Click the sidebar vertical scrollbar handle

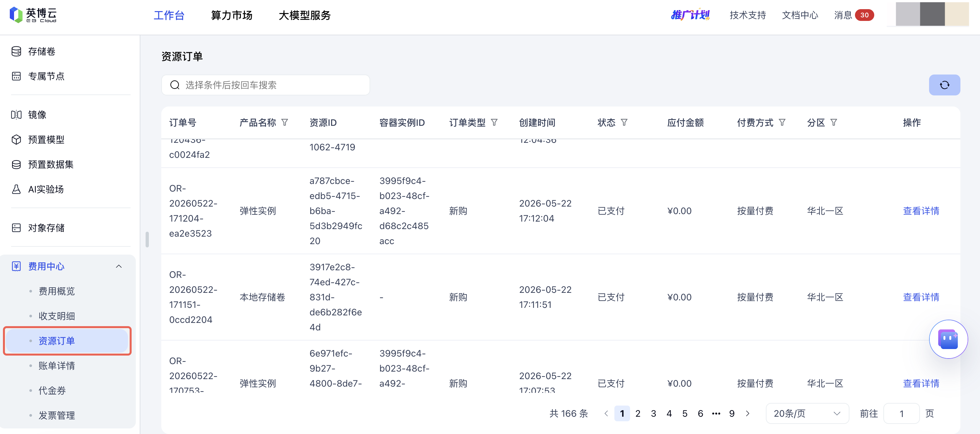click(147, 240)
